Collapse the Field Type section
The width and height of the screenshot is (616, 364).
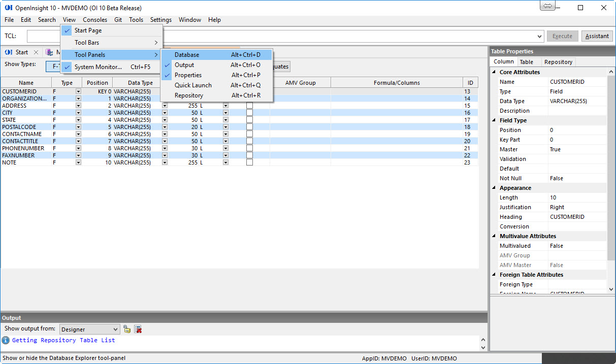coord(494,120)
